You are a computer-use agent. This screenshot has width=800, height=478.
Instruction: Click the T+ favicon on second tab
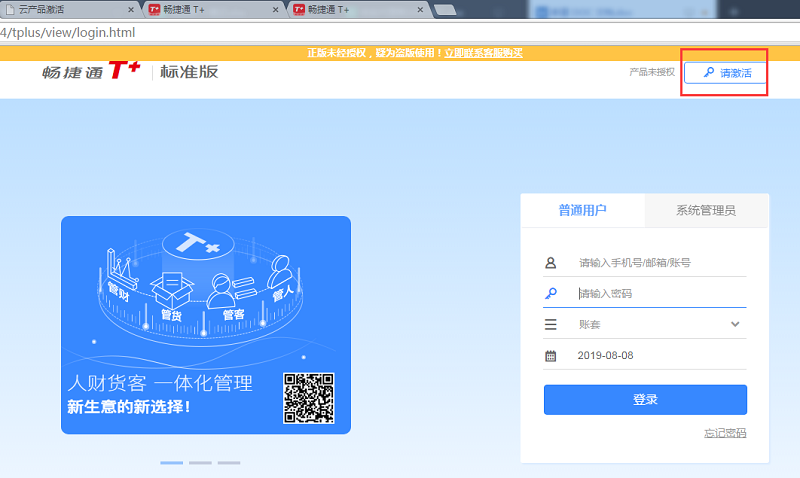click(x=154, y=9)
